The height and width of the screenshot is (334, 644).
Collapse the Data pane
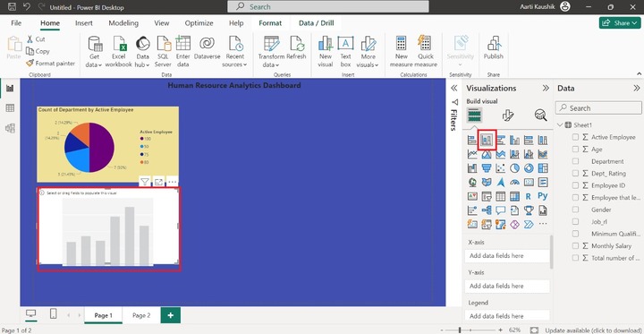coord(637,88)
